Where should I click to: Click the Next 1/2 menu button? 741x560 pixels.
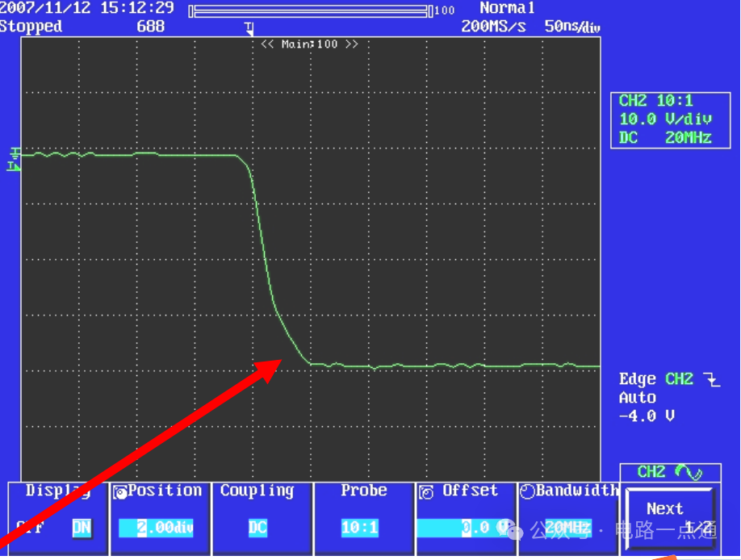coord(669,518)
